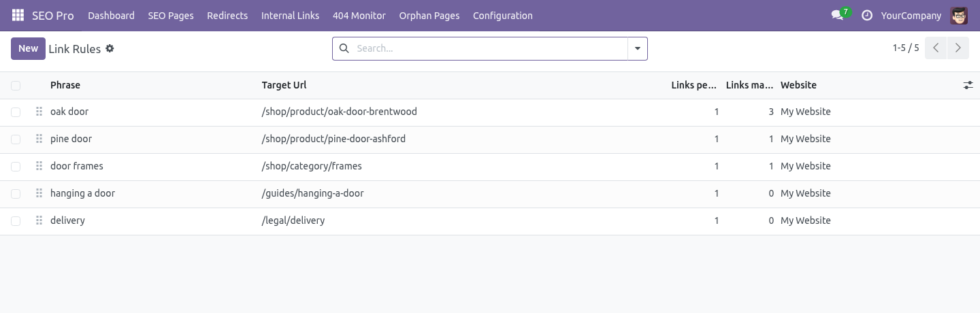Sort by the Links per page column header
The height and width of the screenshot is (313, 980).
point(693,85)
